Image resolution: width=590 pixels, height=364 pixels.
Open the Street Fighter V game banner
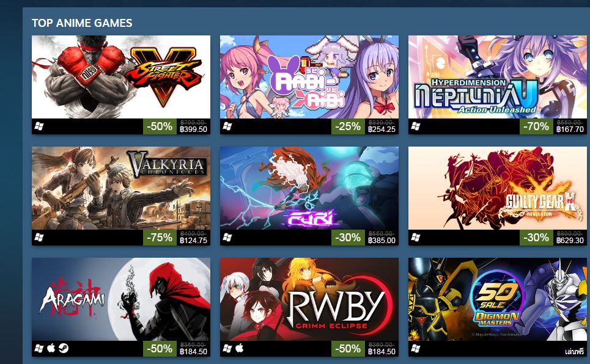(121, 77)
